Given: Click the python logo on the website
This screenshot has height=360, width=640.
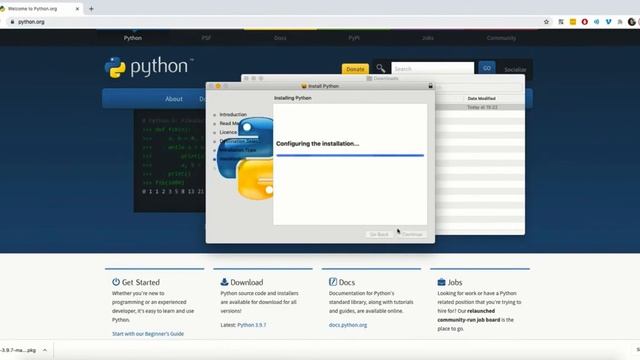Looking at the screenshot, I should click(x=149, y=67).
